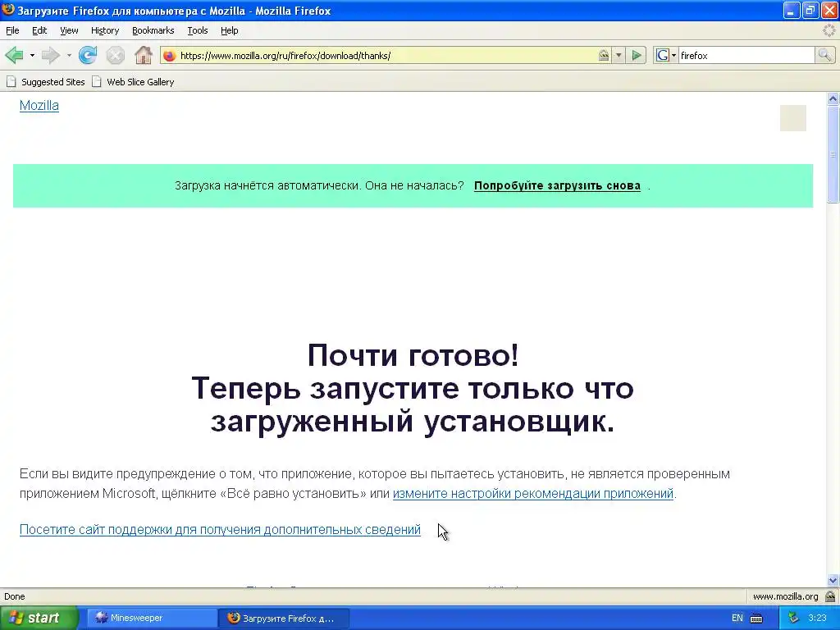This screenshot has width=840, height=630.
Task: Click the 3:23 clock in tray
Action: [818, 618]
